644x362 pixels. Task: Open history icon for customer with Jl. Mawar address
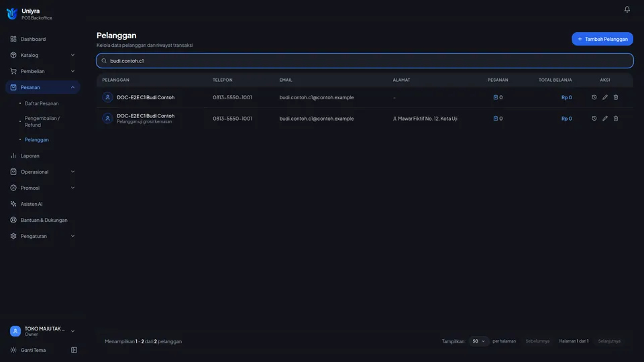tap(594, 118)
